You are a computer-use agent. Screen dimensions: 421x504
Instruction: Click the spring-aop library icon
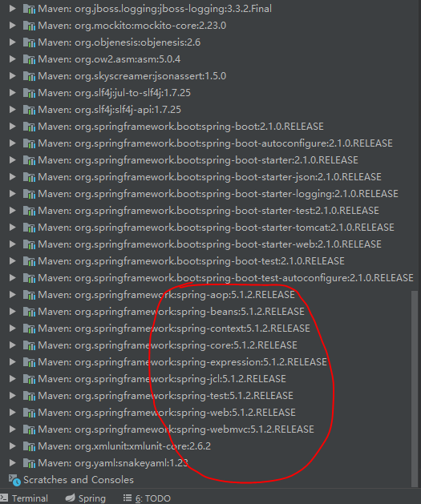[x=29, y=295]
